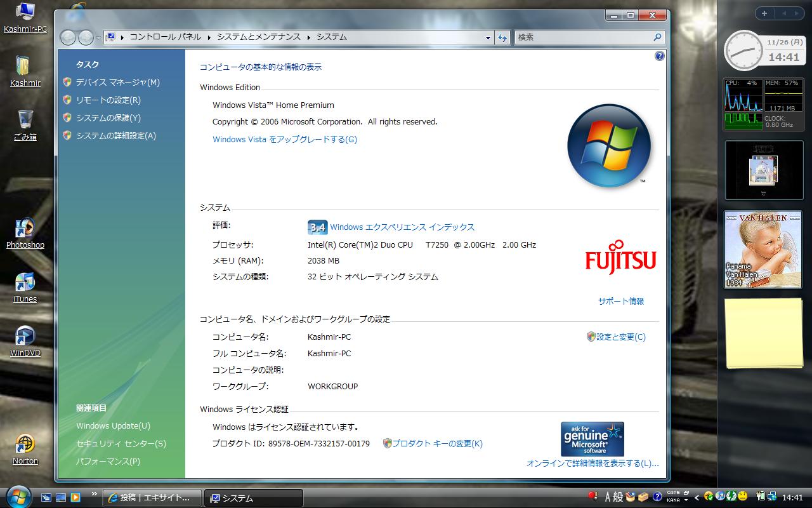Click the genuine Microsoft software badge
Viewport: 812px width, 508px height.
pos(593,439)
